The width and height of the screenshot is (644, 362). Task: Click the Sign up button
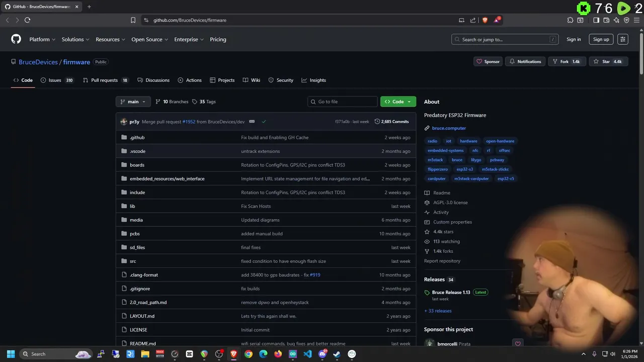click(x=601, y=39)
